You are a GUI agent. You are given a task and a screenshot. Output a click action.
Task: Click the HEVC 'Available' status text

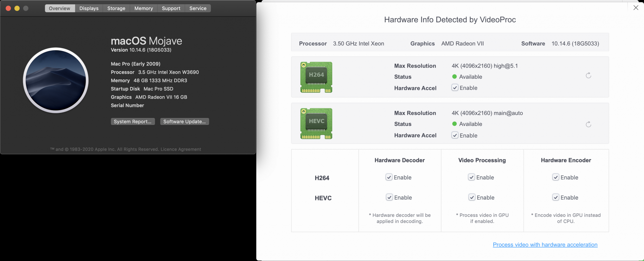(x=470, y=124)
